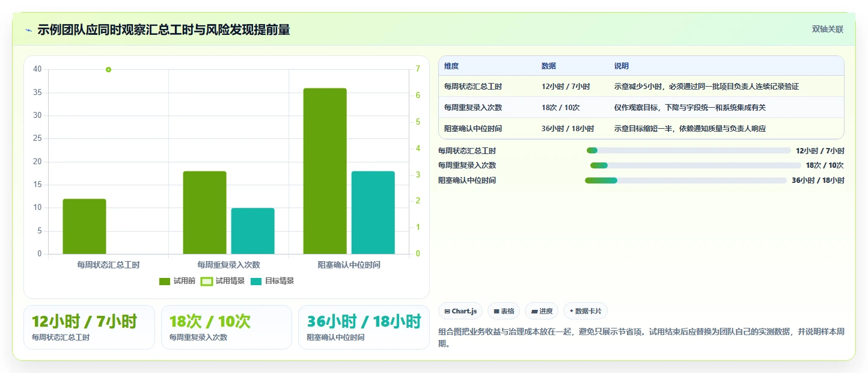Click the progress value 18次 / 10次

click(825, 165)
